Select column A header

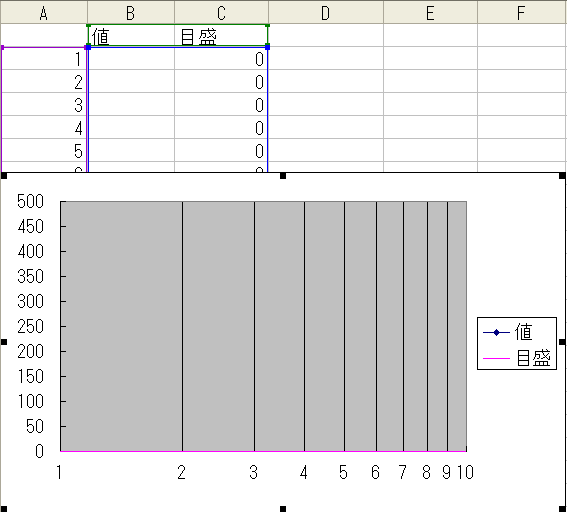(44, 13)
